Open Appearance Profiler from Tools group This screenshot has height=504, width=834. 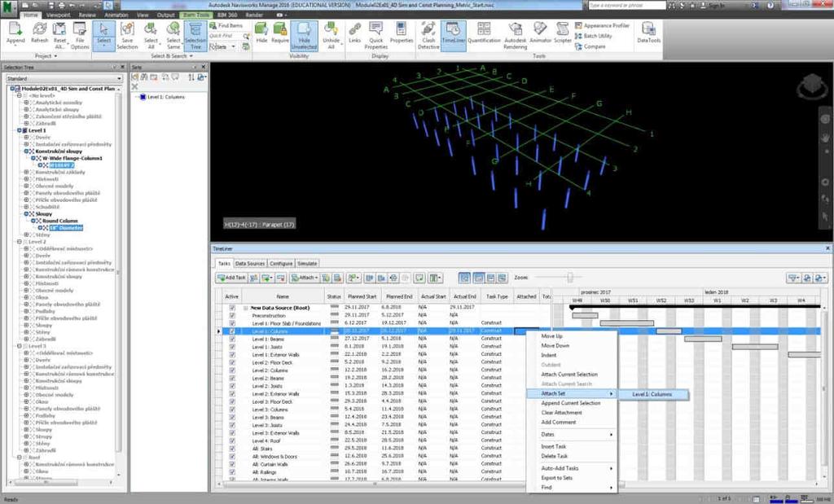(x=602, y=25)
